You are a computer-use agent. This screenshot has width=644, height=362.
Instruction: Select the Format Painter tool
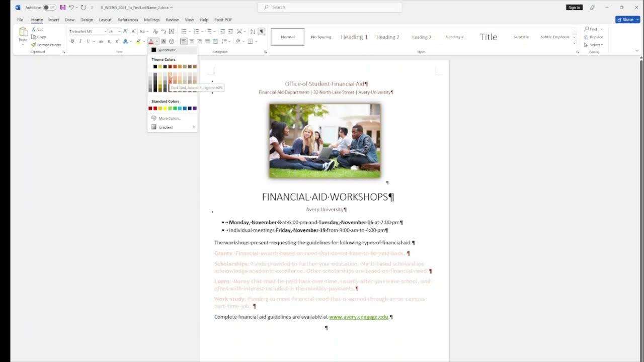point(46,45)
